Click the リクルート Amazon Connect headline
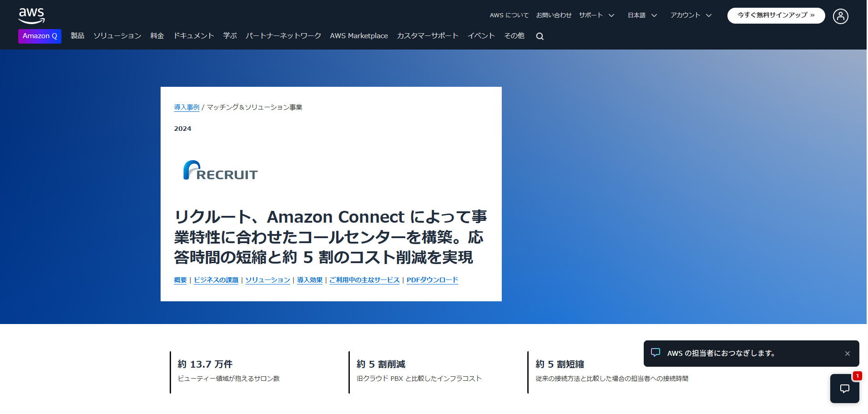This screenshot has height=414, width=868. [x=330, y=237]
